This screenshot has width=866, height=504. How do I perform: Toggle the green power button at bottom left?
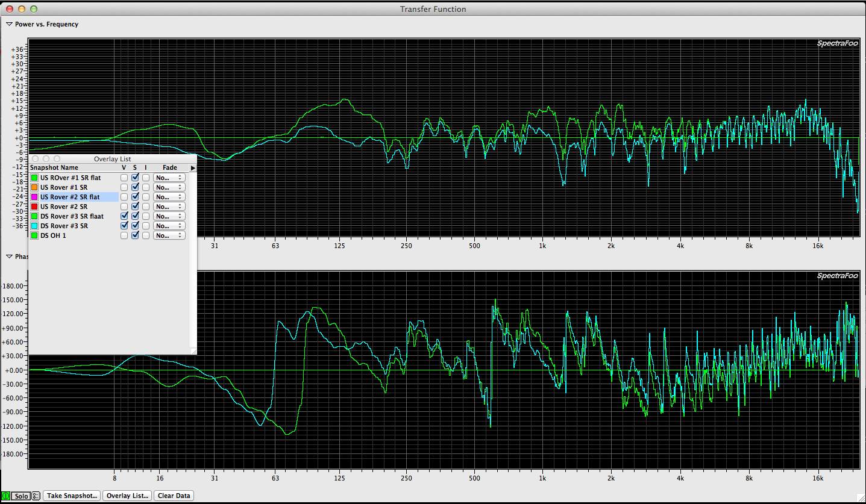(6, 496)
